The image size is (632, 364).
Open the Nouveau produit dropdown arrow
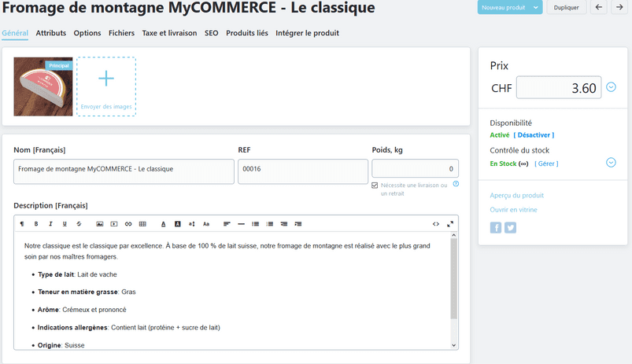[x=536, y=7]
